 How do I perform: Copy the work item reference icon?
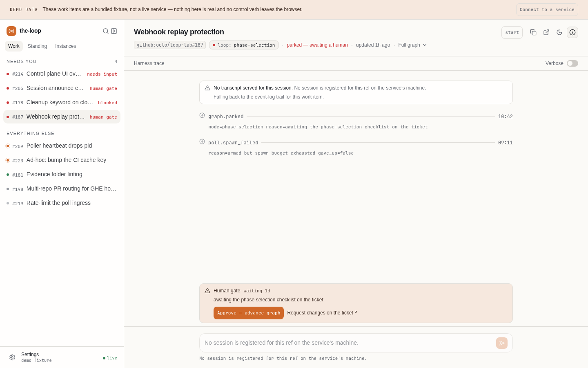(533, 32)
